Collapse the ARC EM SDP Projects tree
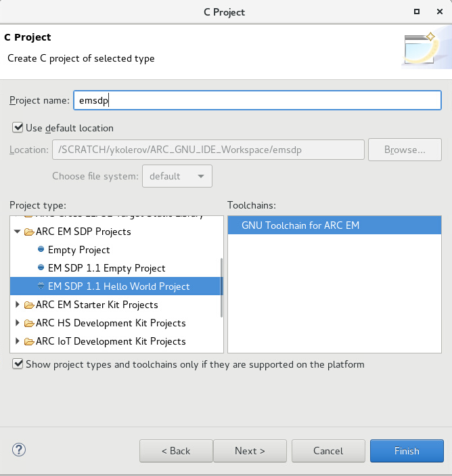This screenshot has width=452, height=476. [18, 232]
